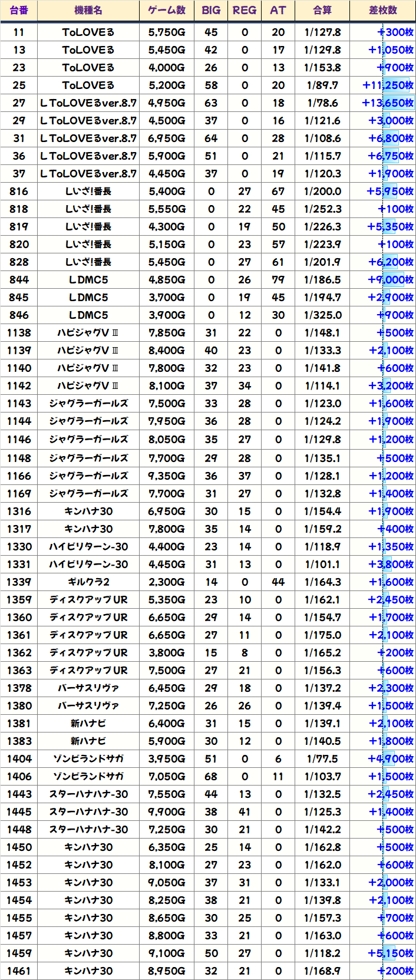416x980 pixels.
Task: Click 6,950G game count for machine 31
Action: point(167,138)
